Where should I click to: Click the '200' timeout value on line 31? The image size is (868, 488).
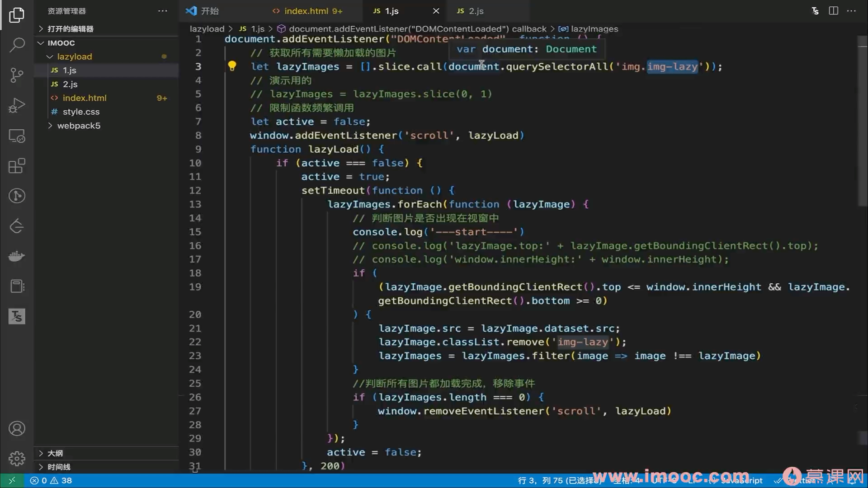point(330,466)
